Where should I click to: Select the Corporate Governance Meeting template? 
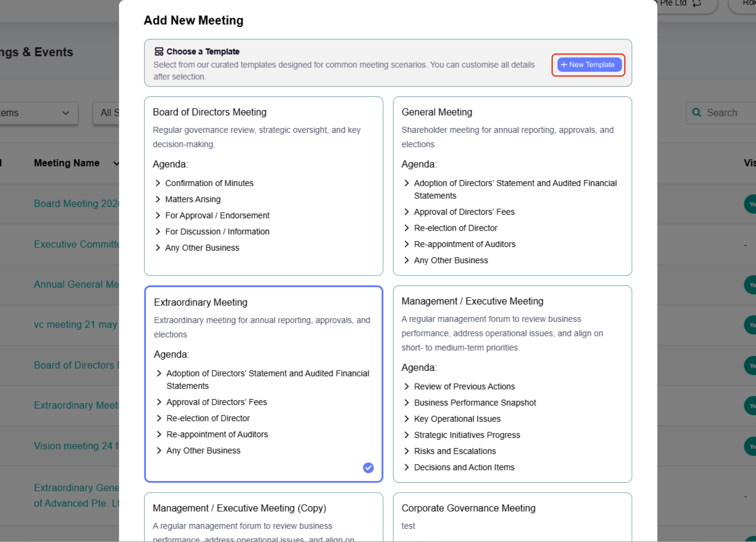tap(512, 517)
